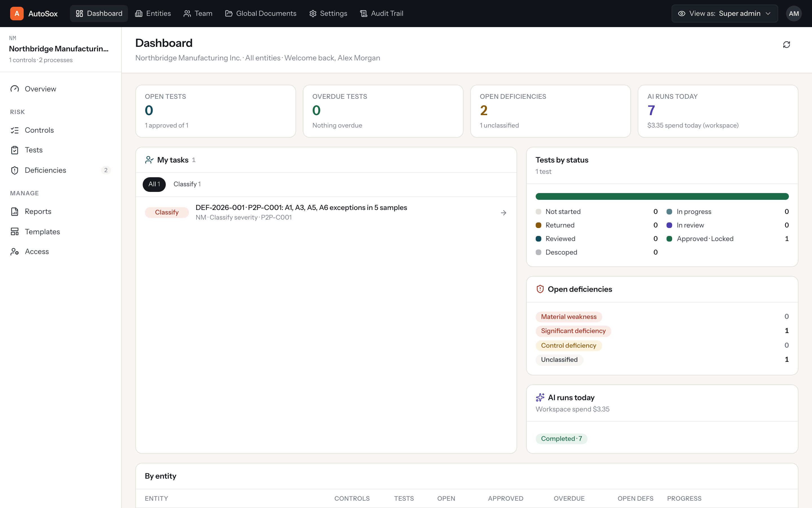Viewport: 812px width, 508px height.
Task: Click the Access user-gear icon
Action: 15,252
